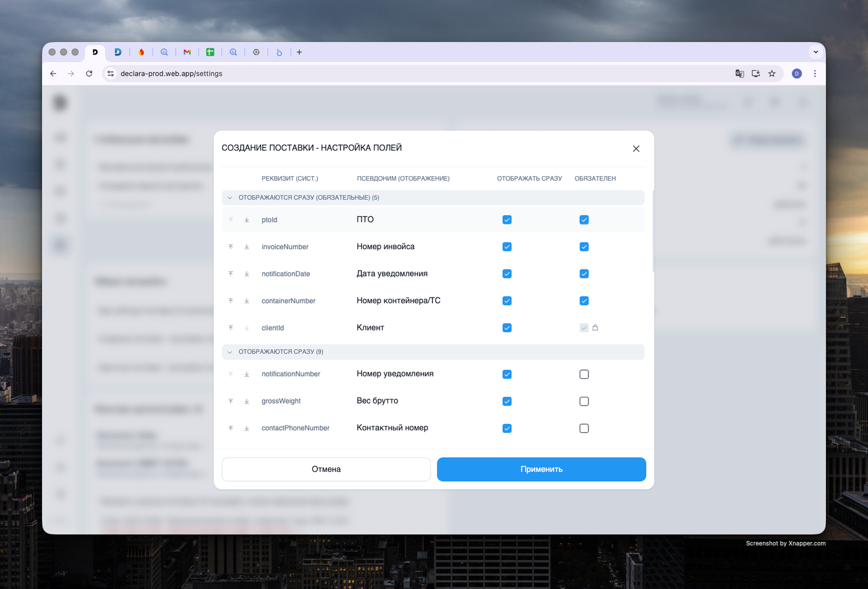Open a new browser tab

point(299,52)
